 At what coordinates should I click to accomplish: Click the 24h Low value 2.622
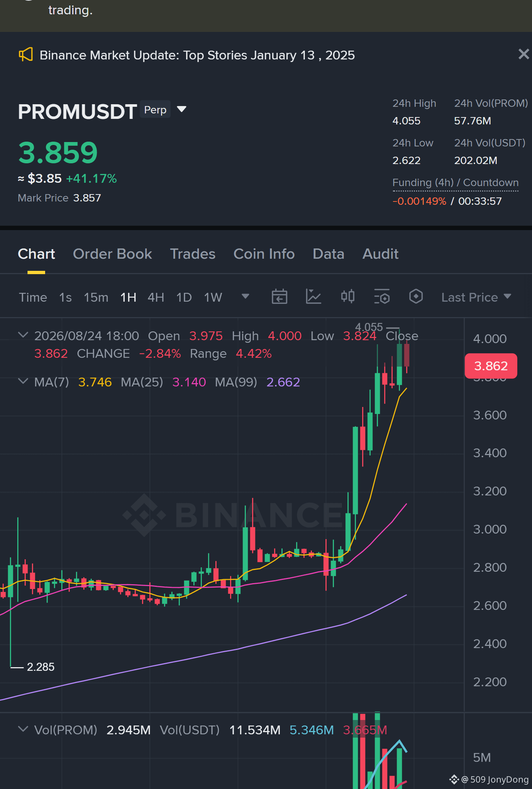(x=407, y=160)
